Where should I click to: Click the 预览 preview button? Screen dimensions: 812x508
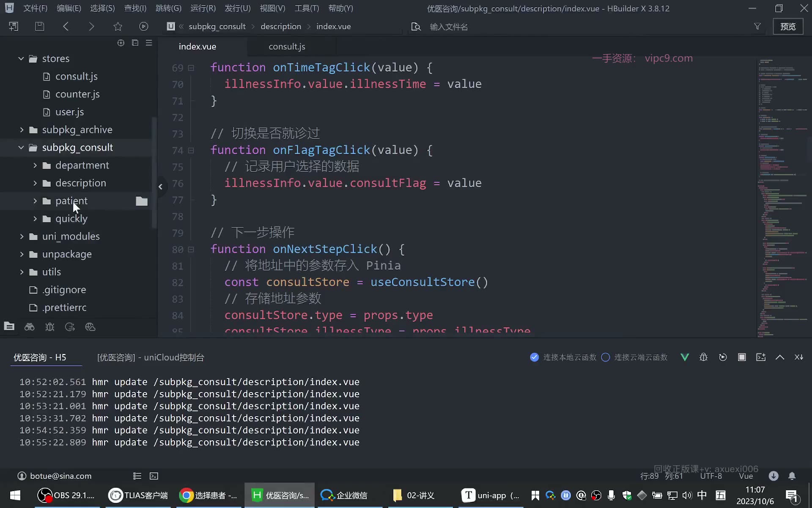[x=788, y=26]
